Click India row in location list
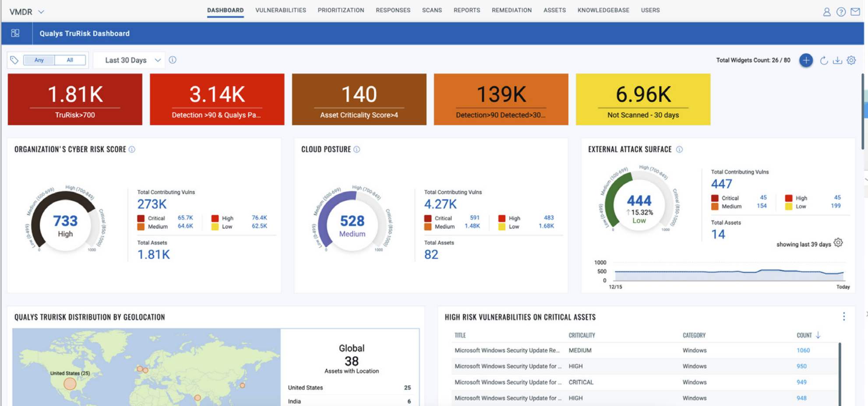The height and width of the screenshot is (406, 868). click(x=349, y=401)
